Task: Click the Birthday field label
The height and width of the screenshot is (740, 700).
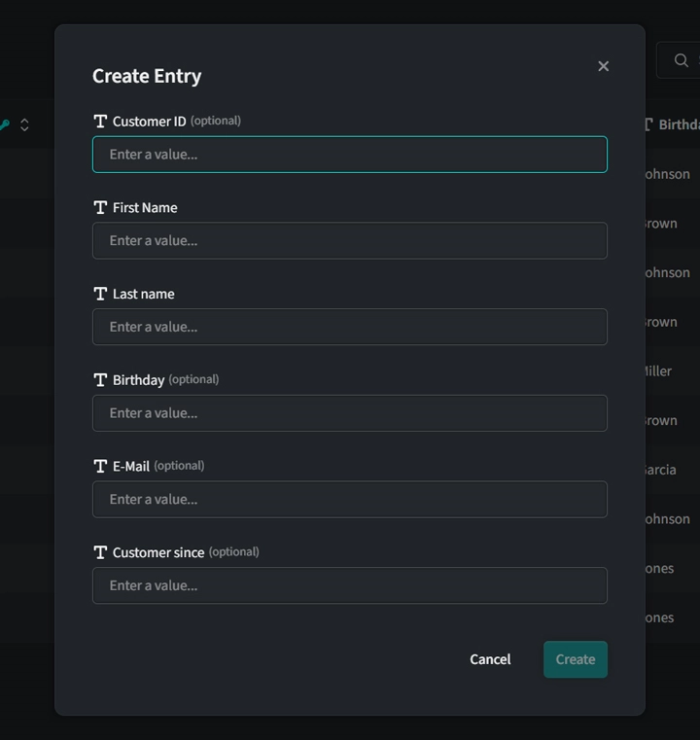Action: tap(138, 380)
